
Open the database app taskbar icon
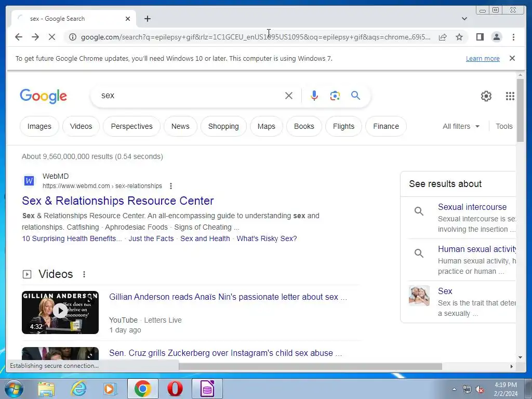pyautogui.click(x=207, y=389)
